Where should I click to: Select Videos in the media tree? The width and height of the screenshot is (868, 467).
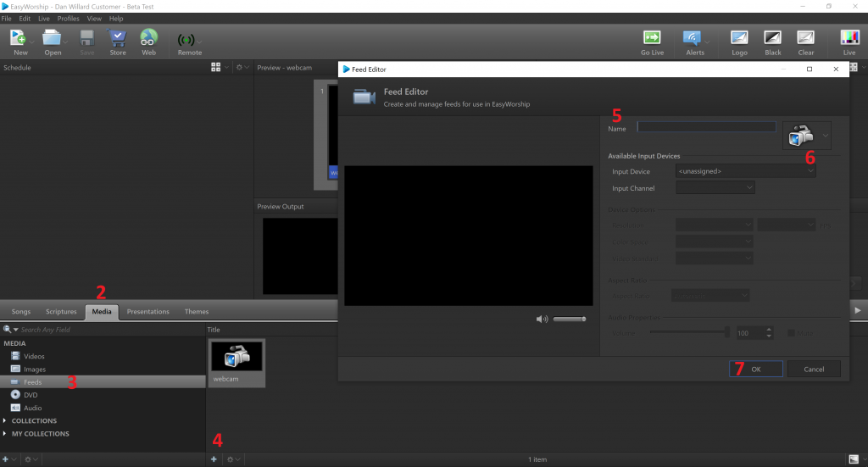[x=34, y=356]
